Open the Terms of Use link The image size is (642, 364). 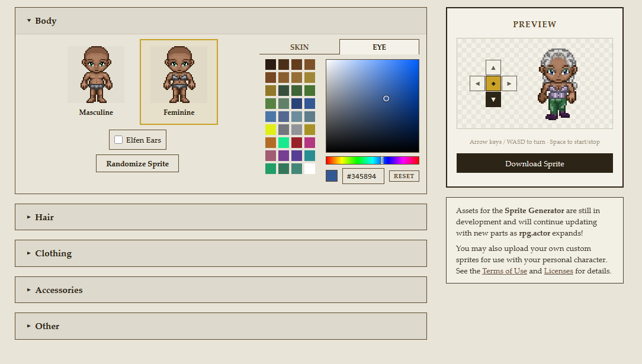[x=504, y=271]
